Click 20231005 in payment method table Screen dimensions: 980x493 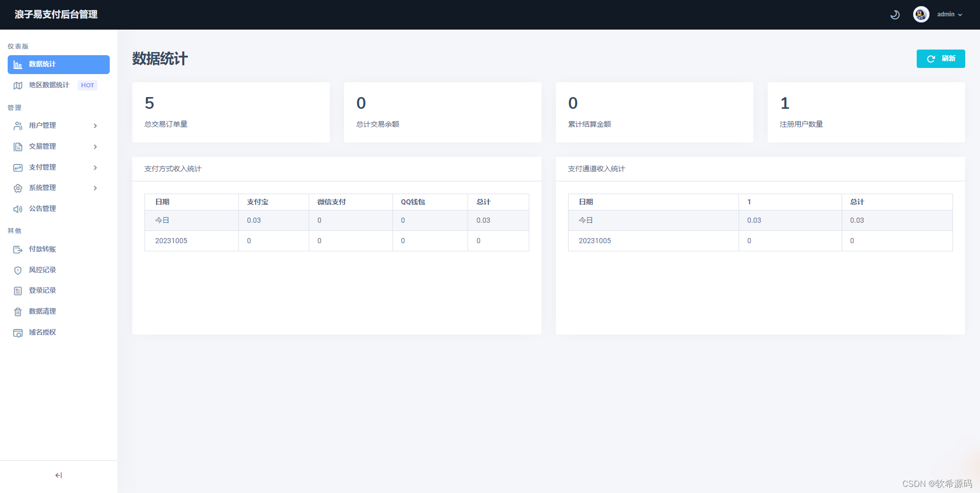click(171, 241)
